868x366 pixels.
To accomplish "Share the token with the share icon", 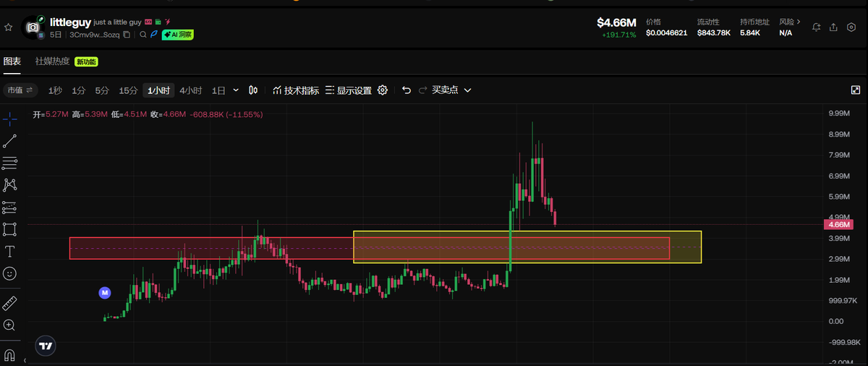I will tap(833, 27).
